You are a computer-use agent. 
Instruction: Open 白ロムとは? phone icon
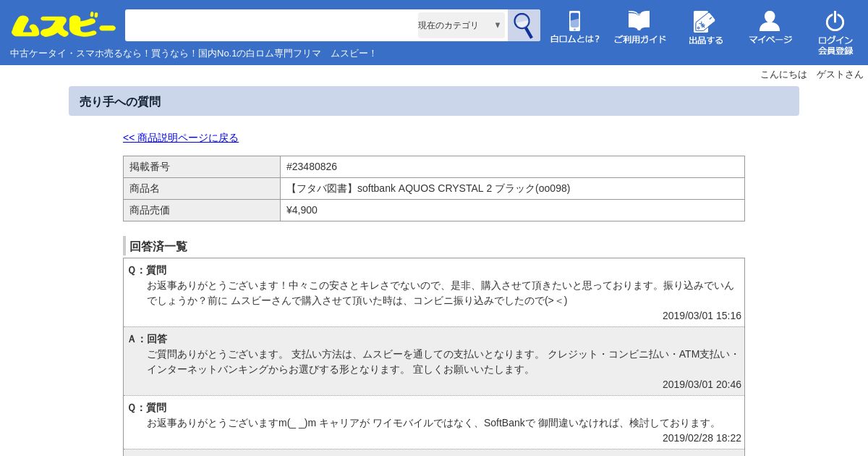575,28
